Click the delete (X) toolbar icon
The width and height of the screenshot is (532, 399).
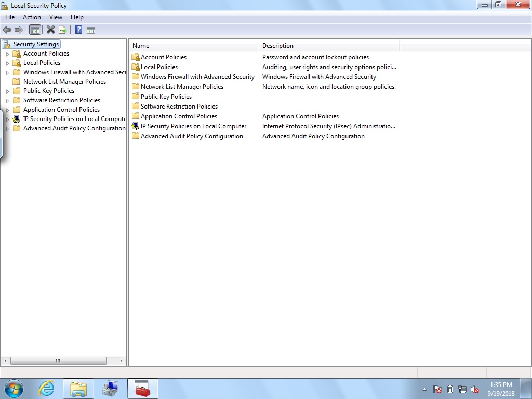click(50, 30)
